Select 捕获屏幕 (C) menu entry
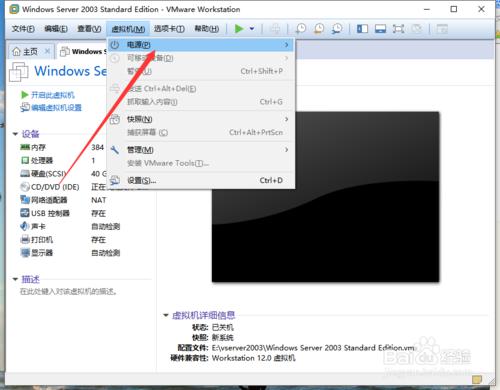Screen dimensions: 500x390 [201, 132]
